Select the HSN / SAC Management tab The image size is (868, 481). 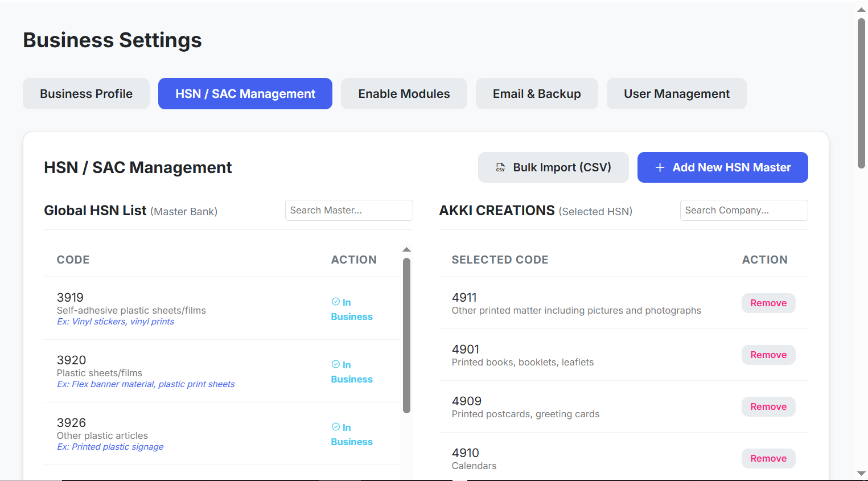245,94
